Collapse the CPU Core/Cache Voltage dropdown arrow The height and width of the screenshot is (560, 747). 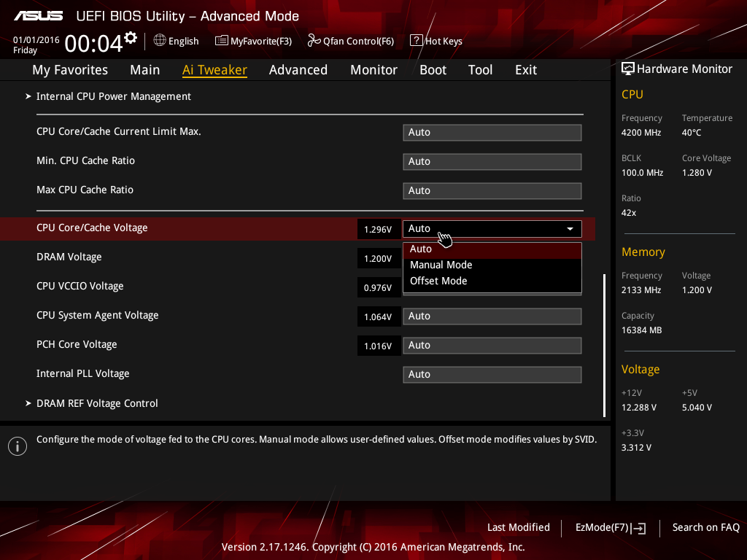pos(570,229)
